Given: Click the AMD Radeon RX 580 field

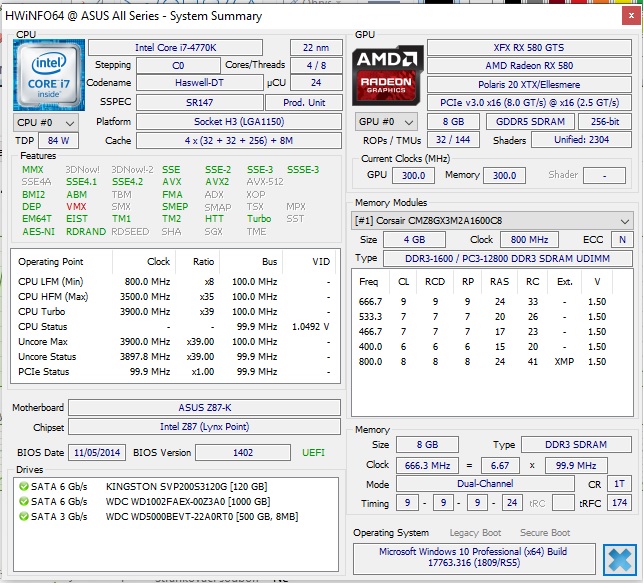Looking at the screenshot, I should point(529,66).
